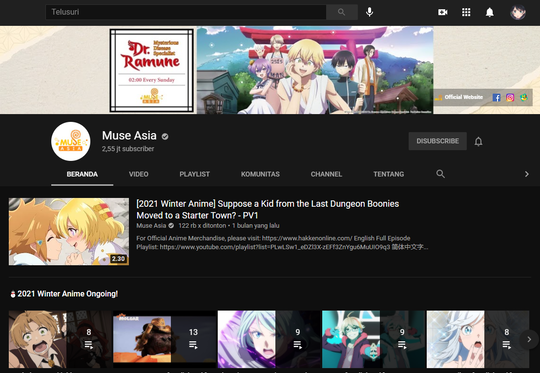The image size is (540, 373).
Task: Click the Muse Asia channel avatar
Action: (71, 141)
